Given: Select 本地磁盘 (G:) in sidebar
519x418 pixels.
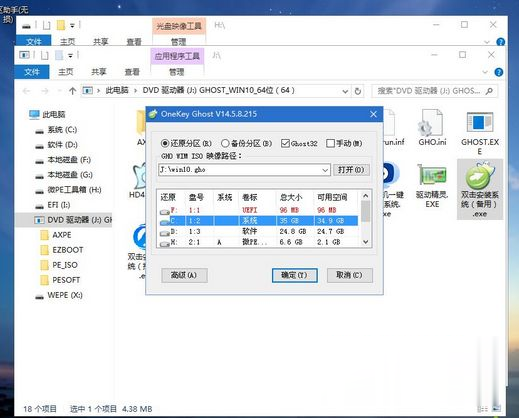Looking at the screenshot, I should click(x=64, y=175).
